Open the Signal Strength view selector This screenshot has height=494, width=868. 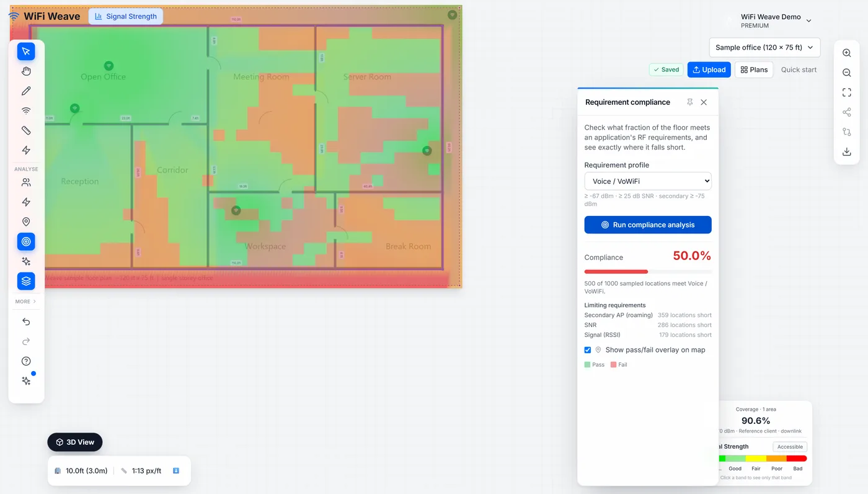coord(126,16)
